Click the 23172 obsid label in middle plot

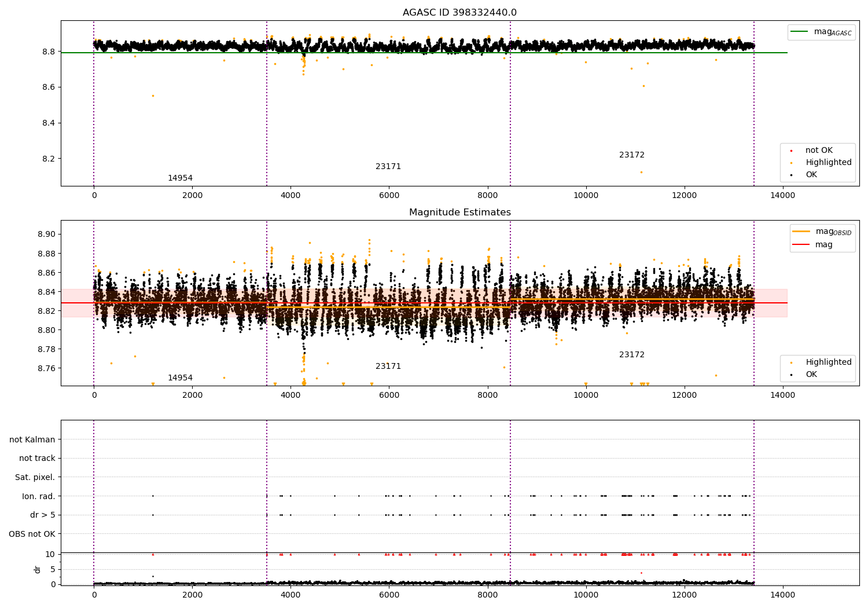pyautogui.click(x=631, y=355)
